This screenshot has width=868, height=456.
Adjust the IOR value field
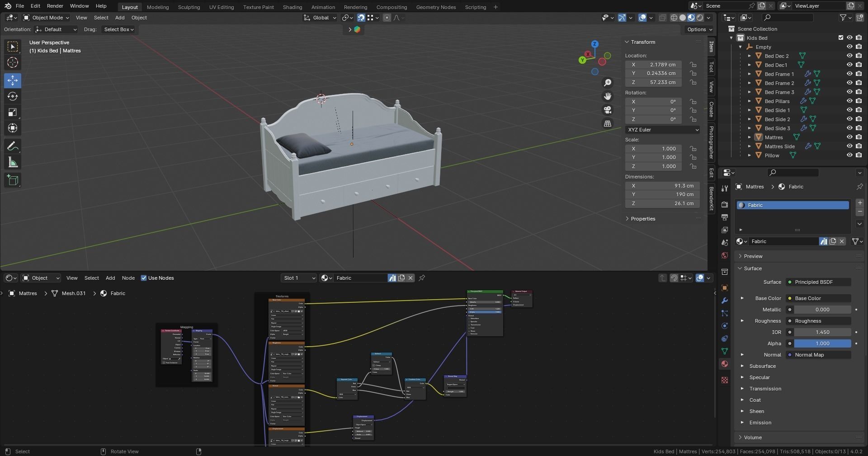(x=822, y=332)
